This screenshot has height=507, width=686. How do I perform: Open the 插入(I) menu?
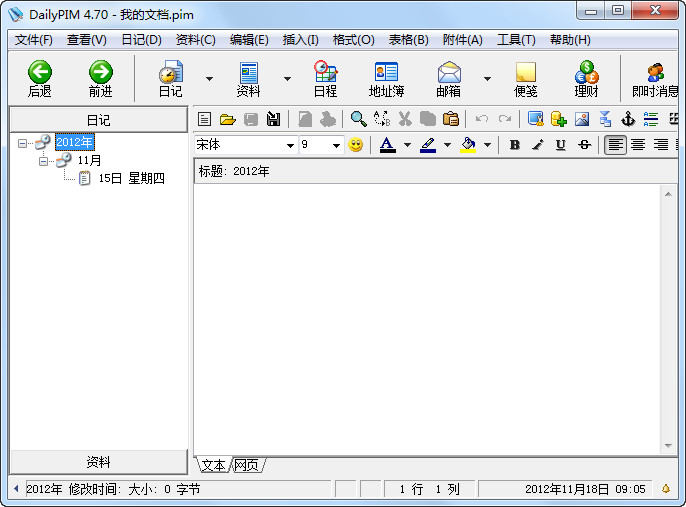301,40
